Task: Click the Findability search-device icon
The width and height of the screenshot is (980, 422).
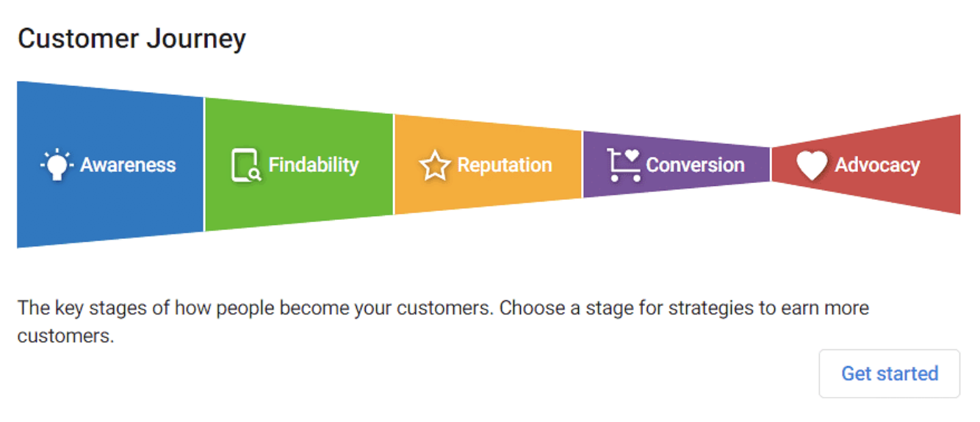Action: coord(245,165)
